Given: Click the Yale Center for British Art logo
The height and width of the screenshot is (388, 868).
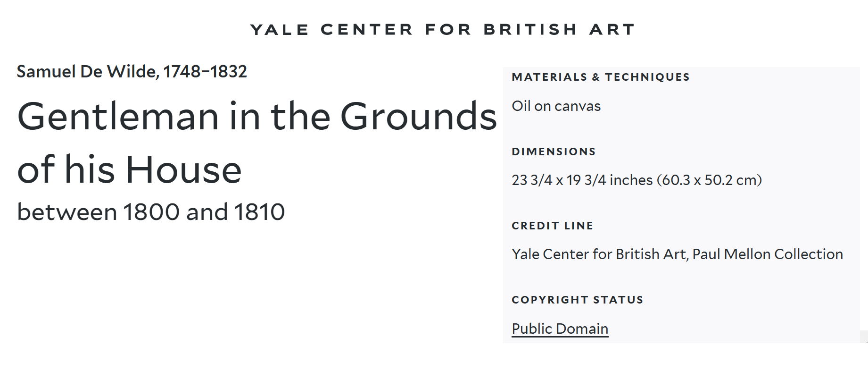Looking at the screenshot, I should (442, 30).
